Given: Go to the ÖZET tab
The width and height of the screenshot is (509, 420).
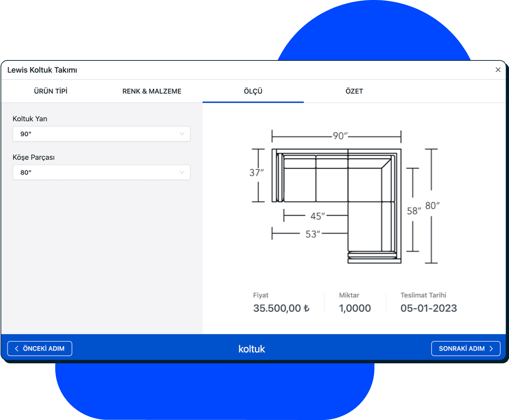Looking at the screenshot, I should tap(354, 91).
